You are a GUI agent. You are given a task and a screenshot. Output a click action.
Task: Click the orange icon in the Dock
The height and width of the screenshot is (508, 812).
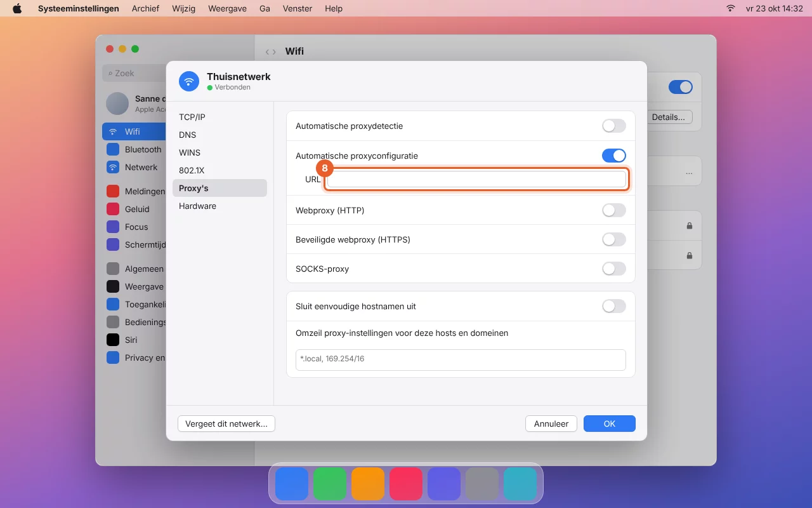click(x=368, y=484)
